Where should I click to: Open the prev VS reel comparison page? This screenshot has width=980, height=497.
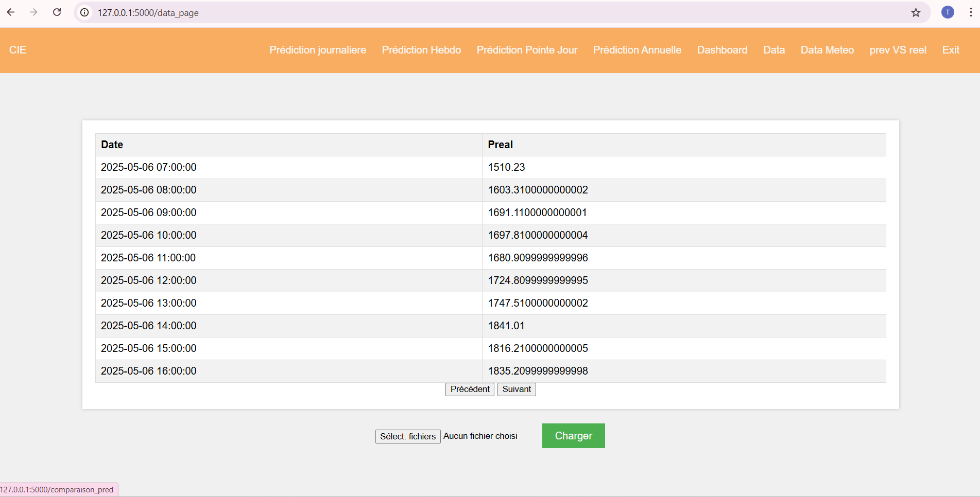(898, 50)
